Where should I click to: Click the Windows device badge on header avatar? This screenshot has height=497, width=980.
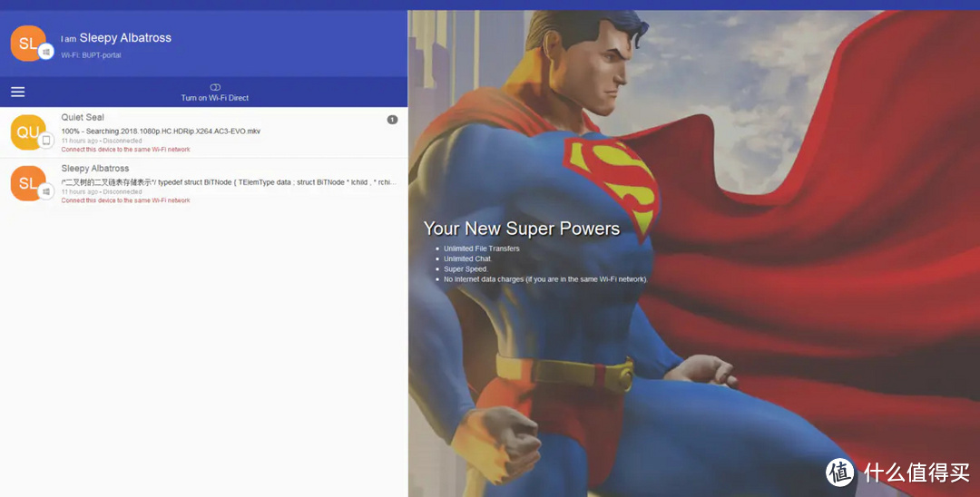45,52
